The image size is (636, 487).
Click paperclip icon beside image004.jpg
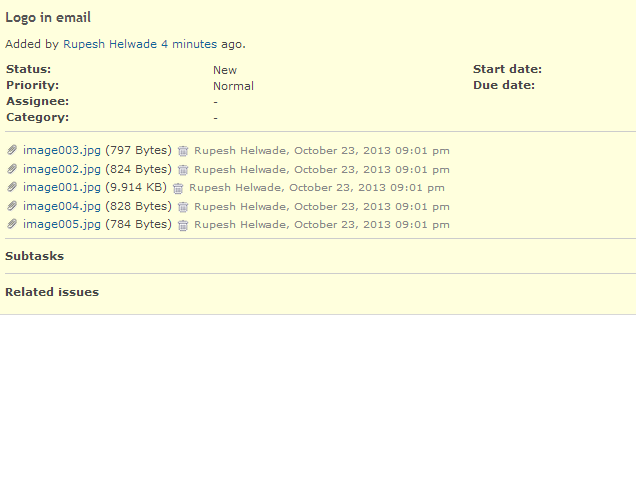[12, 206]
